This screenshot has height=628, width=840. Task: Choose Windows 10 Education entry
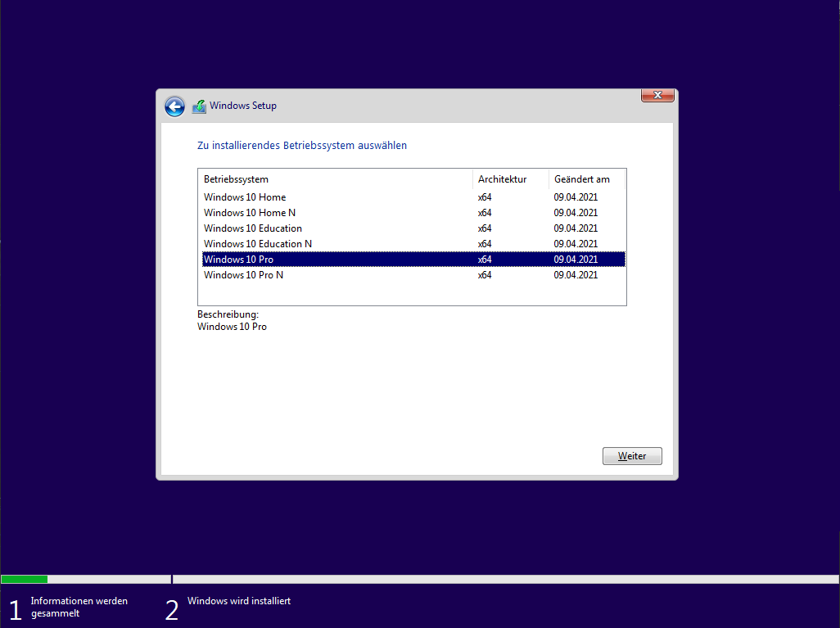pyautogui.click(x=413, y=228)
